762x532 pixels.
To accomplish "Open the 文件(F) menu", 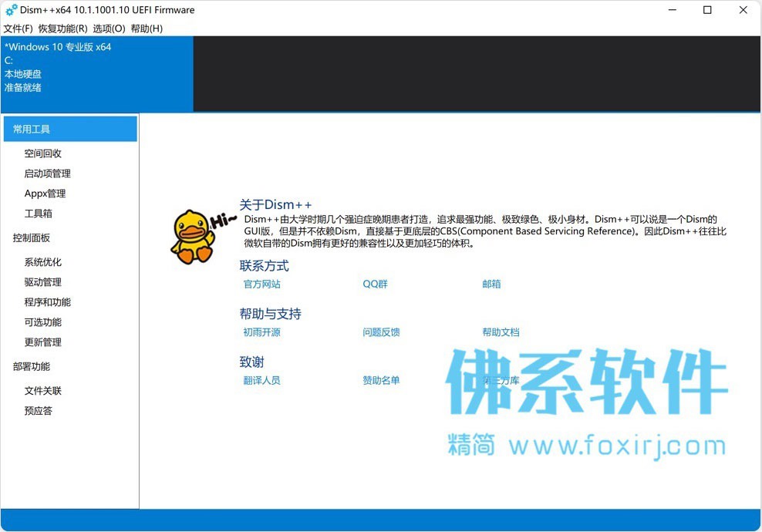I will pos(18,29).
